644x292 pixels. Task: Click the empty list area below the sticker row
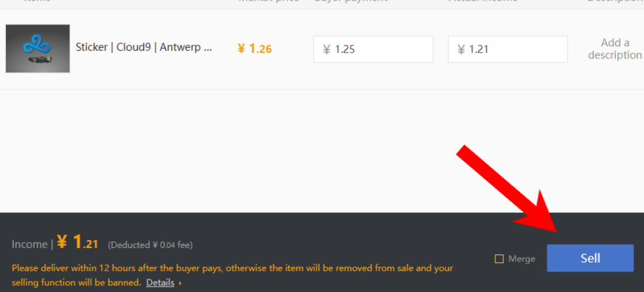[322, 151]
